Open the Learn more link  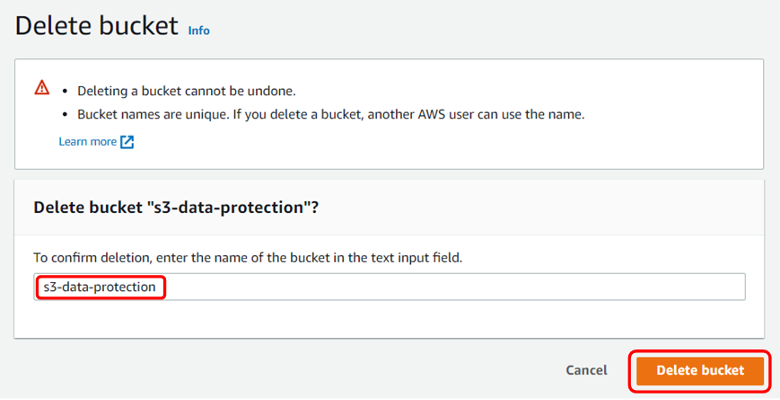point(88,142)
